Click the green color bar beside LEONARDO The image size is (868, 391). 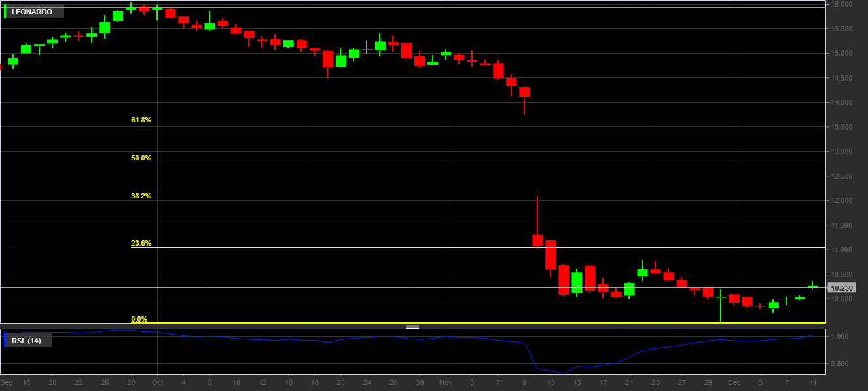[5, 12]
